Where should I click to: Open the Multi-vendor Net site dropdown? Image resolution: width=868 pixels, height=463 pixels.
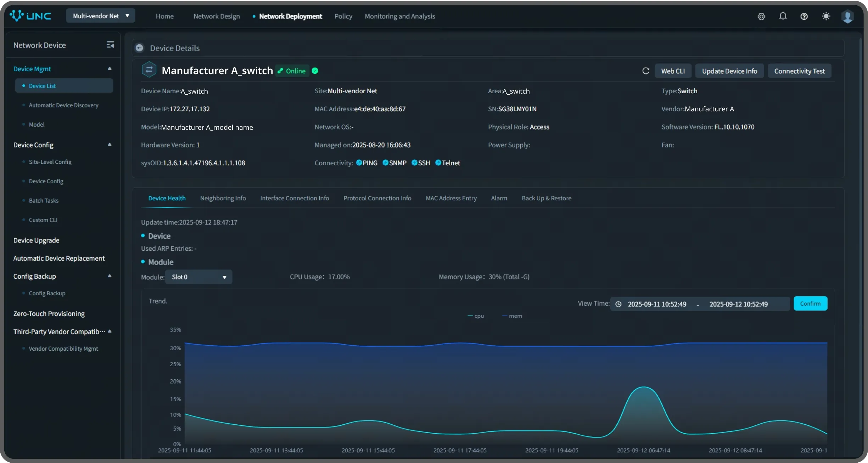coord(101,16)
